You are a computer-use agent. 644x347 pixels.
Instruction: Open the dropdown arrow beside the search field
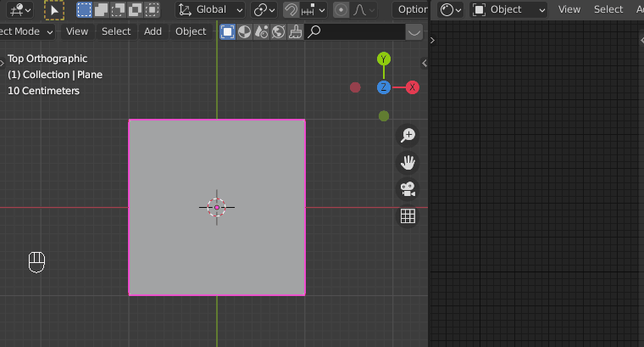(x=414, y=31)
